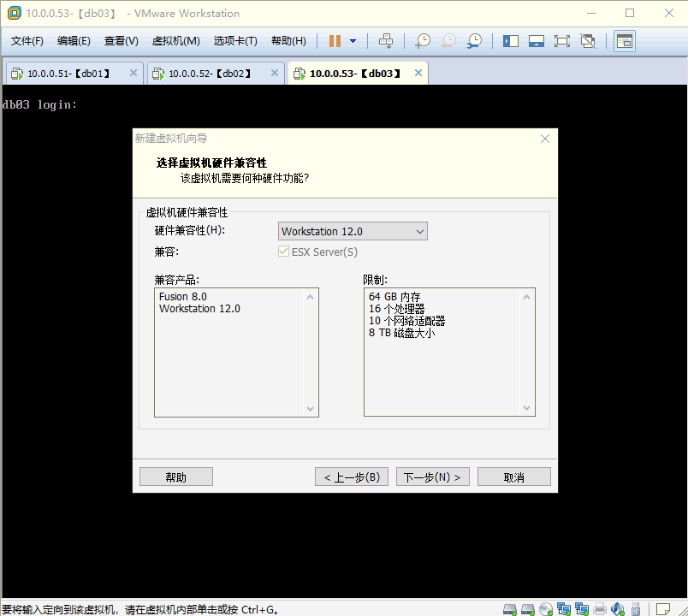Click the 64 GB 内存 limit entry
The height and width of the screenshot is (616, 688).
pyautogui.click(x=394, y=297)
